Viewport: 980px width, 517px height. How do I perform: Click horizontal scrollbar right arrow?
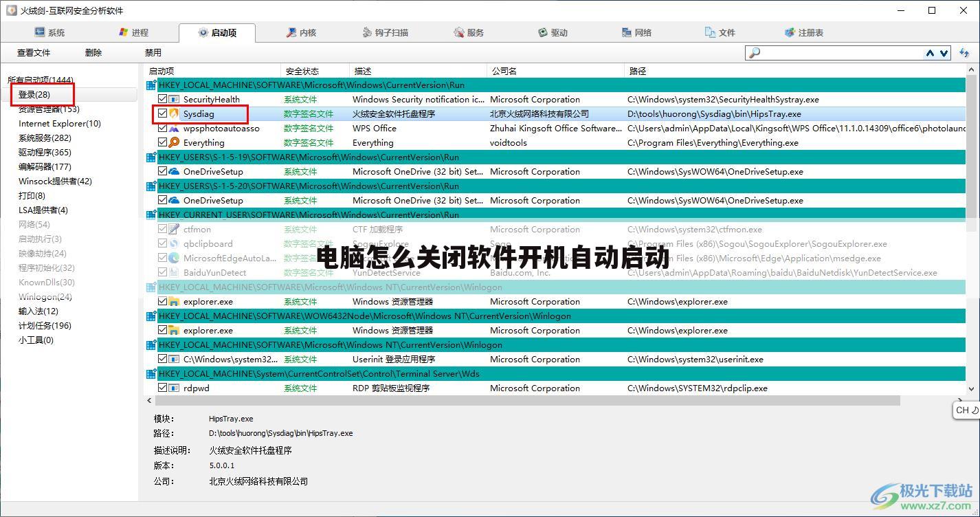click(961, 400)
